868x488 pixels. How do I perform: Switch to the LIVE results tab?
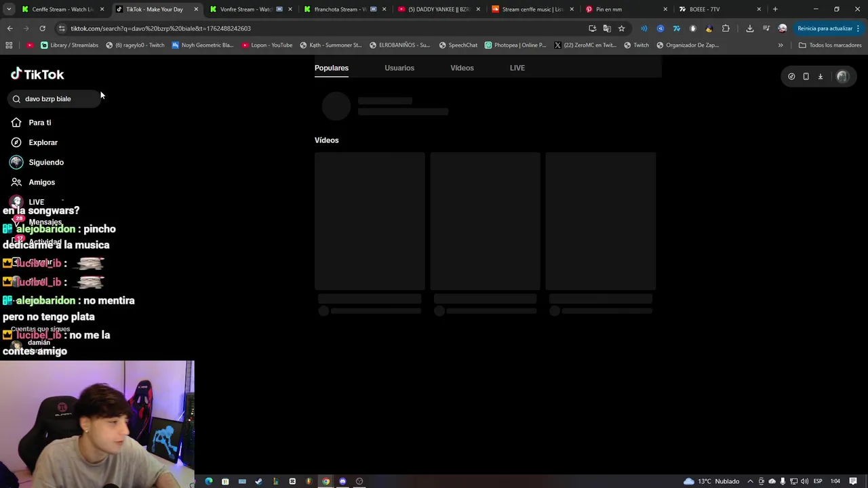pyautogui.click(x=517, y=68)
